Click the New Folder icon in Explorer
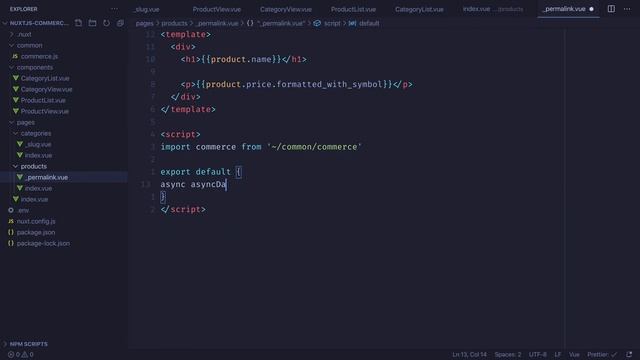This screenshot has width=640, height=360. pyautogui.click(x=93, y=23)
